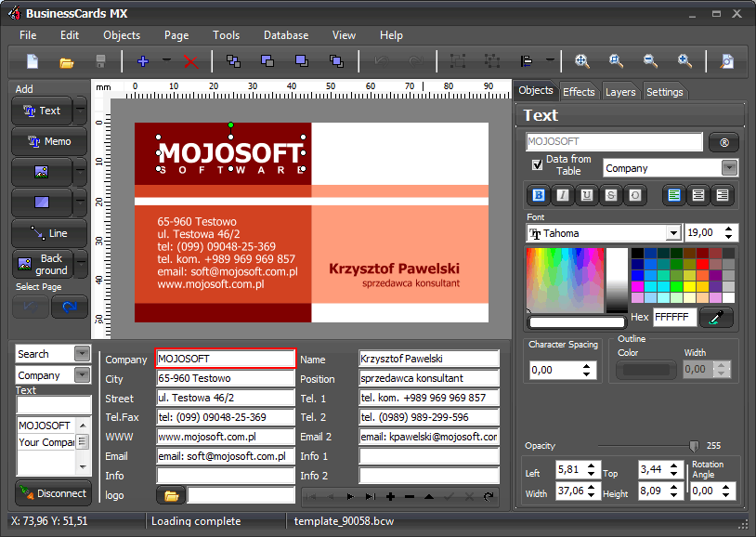Open the Tahoma font dropdown
The height and width of the screenshot is (537, 756).
pyautogui.click(x=675, y=233)
